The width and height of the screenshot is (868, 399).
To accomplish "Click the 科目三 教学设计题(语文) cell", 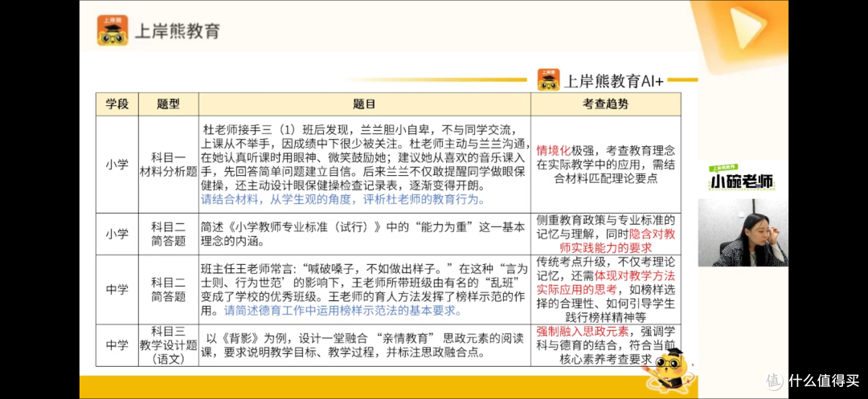I will click(x=169, y=345).
